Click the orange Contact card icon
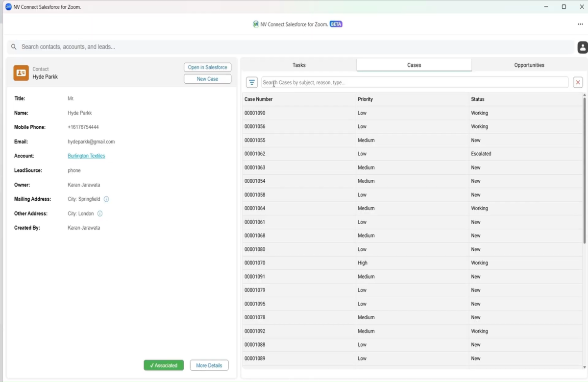The height and width of the screenshot is (382, 588). click(x=21, y=73)
